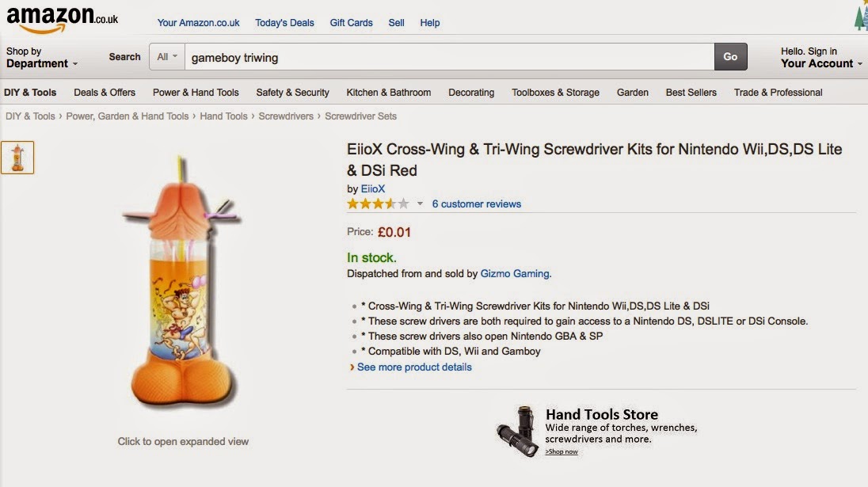Click the star rating icons
The height and width of the screenshot is (487, 868).
(x=378, y=204)
